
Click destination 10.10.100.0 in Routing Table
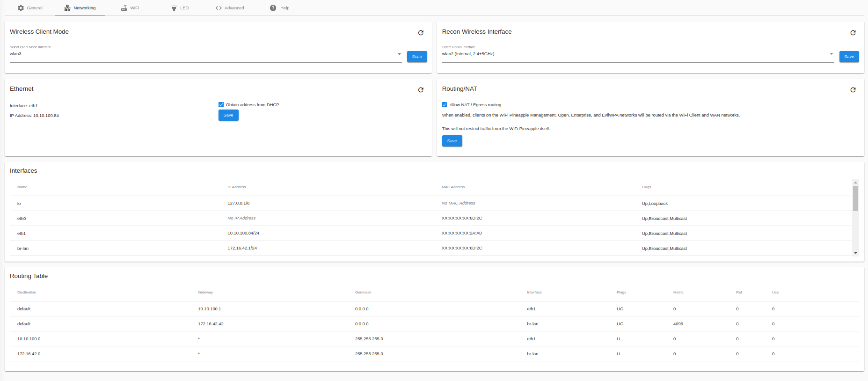pos(29,339)
